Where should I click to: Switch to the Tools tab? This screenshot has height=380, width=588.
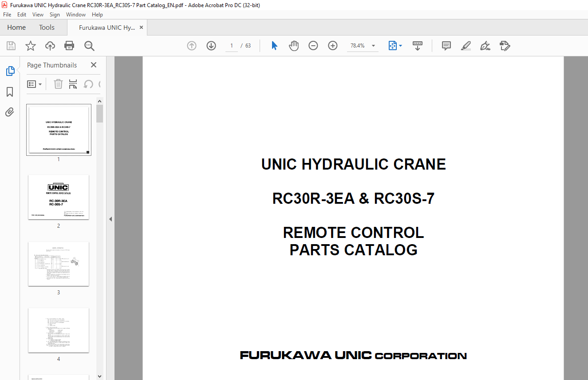(x=47, y=28)
